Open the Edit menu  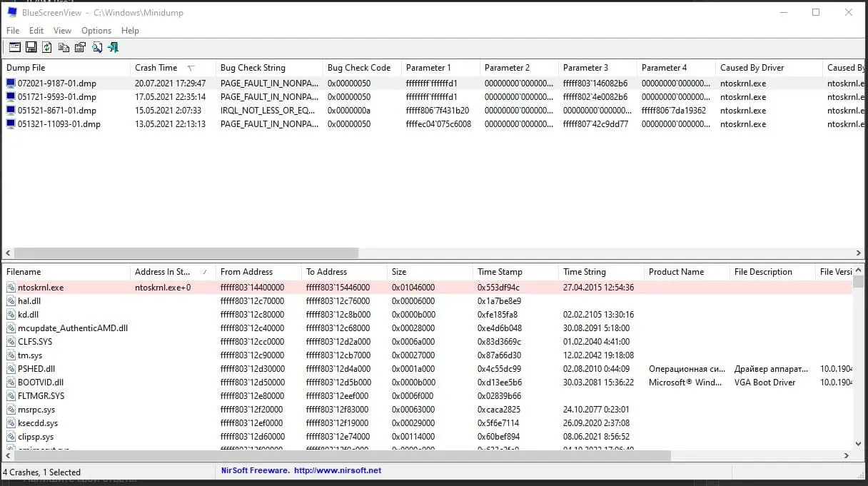pyautogui.click(x=36, y=31)
